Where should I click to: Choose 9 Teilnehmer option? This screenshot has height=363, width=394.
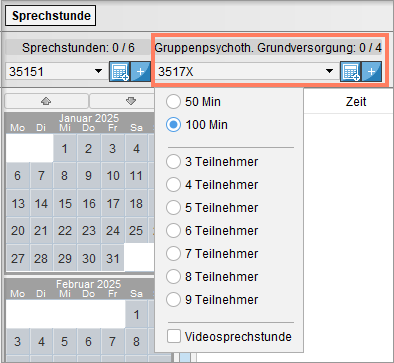pos(212,300)
